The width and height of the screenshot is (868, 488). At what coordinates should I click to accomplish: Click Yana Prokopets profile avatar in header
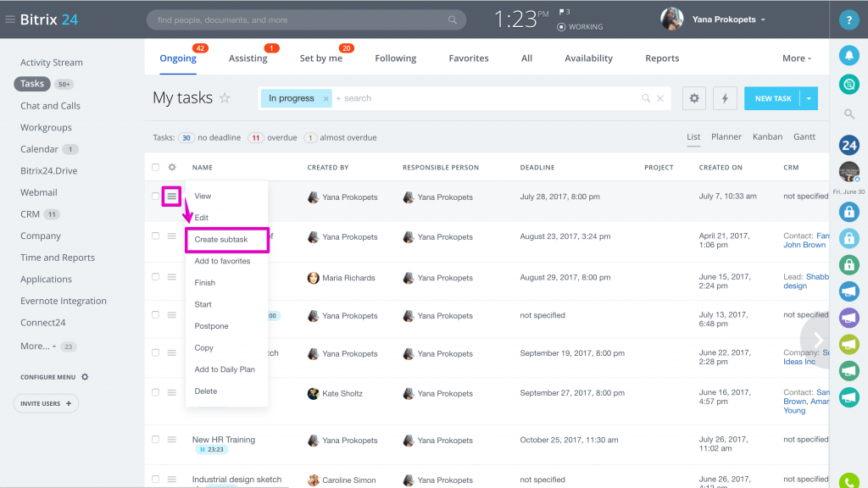coord(671,19)
